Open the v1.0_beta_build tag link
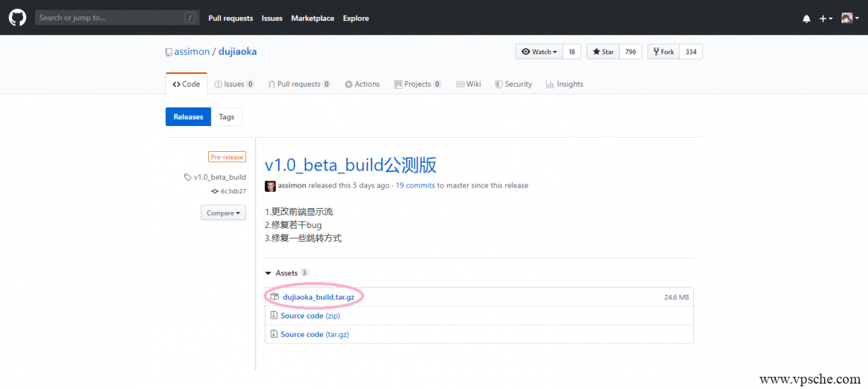Viewport: 868px width, 389px height. (220, 177)
